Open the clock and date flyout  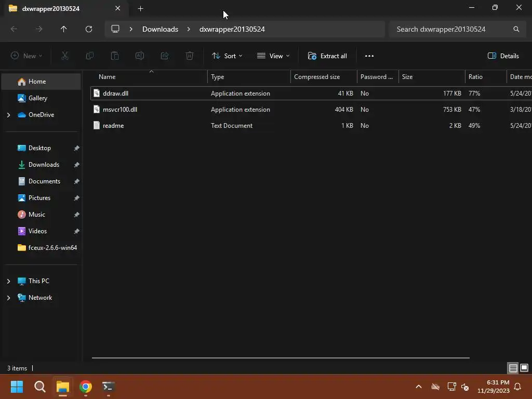[x=494, y=387]
